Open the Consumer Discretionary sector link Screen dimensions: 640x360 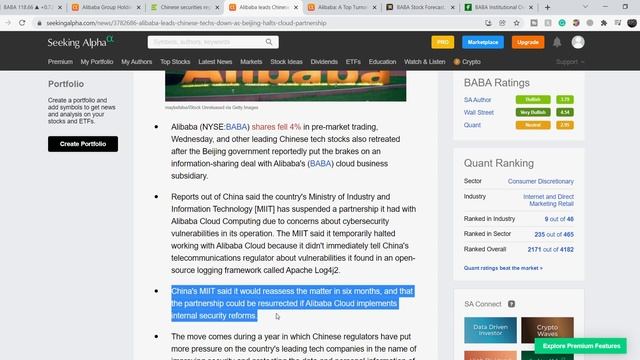540,181
